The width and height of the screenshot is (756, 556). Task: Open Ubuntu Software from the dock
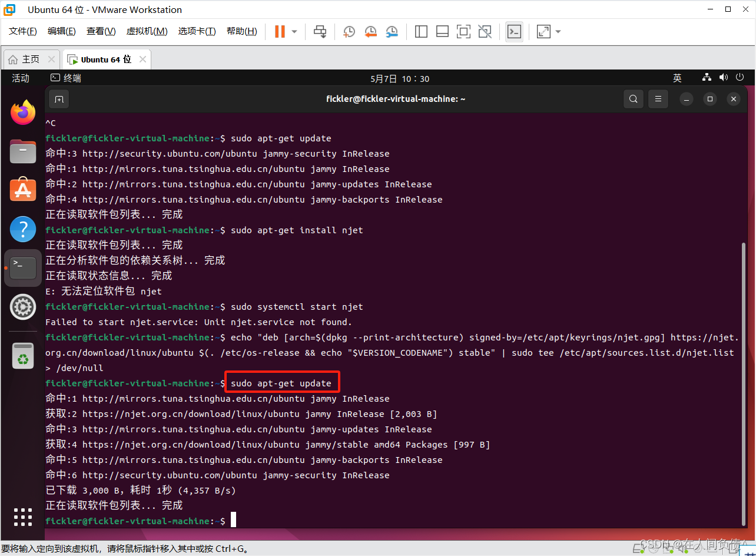[x=23, y=190]
